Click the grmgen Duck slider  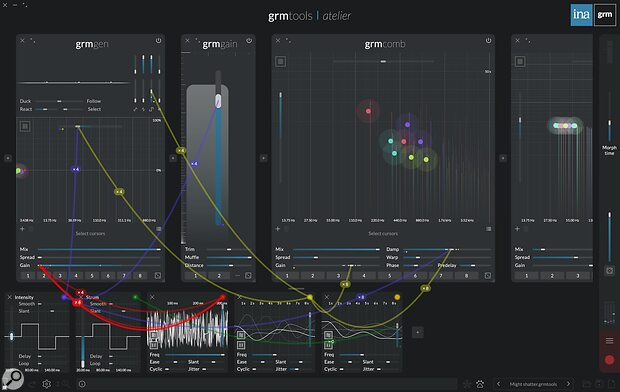click(x=59, y=101)
